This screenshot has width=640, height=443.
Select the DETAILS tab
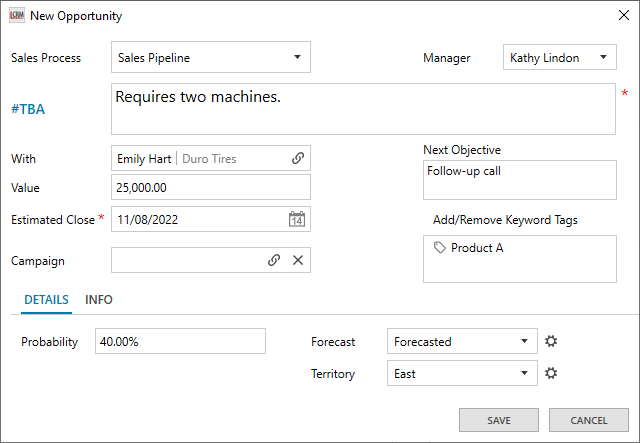coord(46,300)
